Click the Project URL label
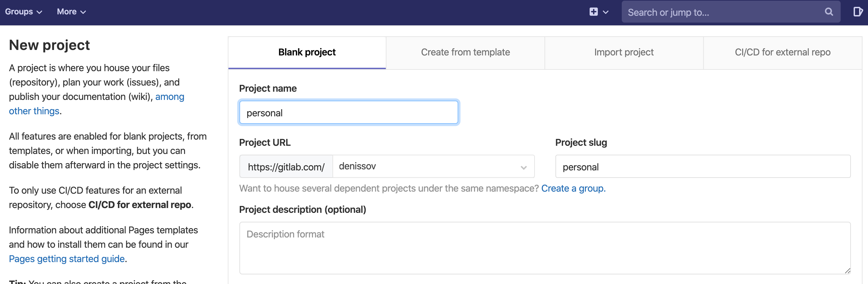 pos(265,143)
